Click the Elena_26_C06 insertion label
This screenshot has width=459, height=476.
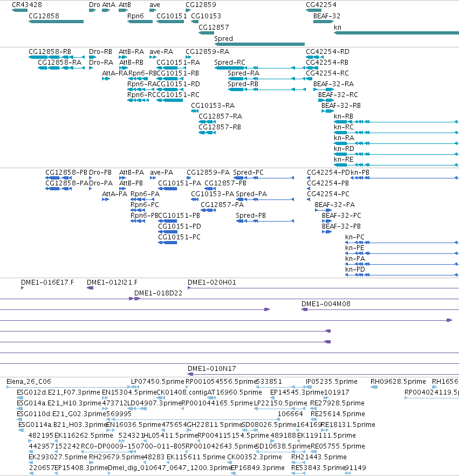coord(29,382)
